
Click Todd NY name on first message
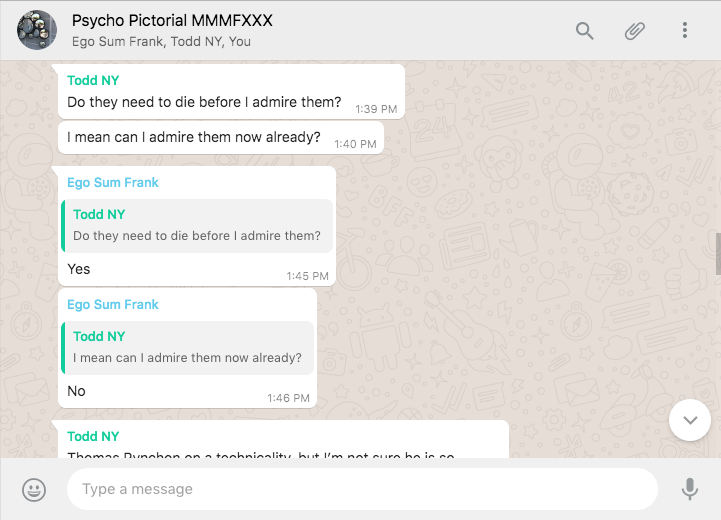93,80
